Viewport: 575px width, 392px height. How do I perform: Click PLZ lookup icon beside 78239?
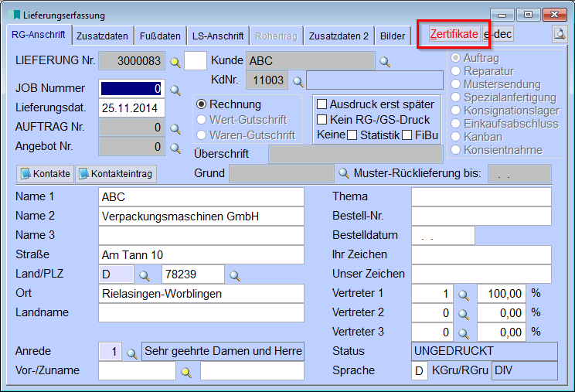pos(235,276)
